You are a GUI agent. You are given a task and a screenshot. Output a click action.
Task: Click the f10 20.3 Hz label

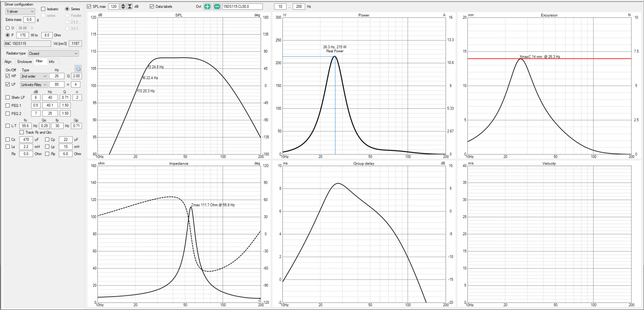[146, 91]
